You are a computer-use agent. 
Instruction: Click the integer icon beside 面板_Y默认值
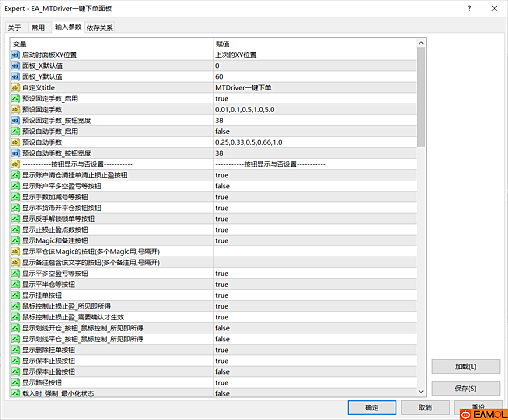pyautogui.click(x=15, y=77)
